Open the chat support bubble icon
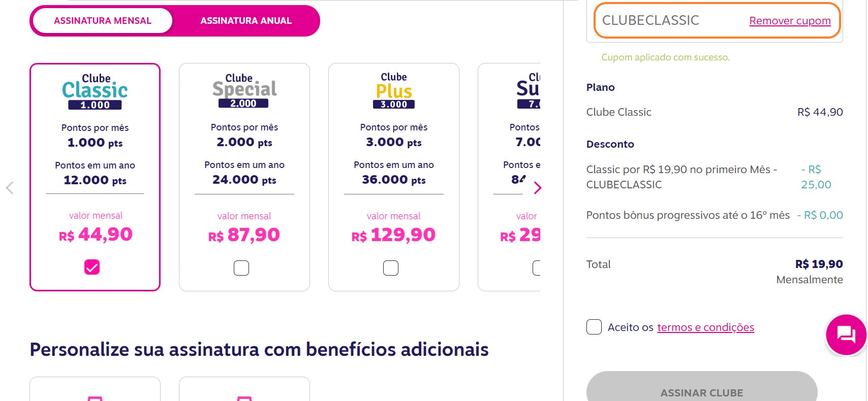Screen dimensions: 868x401 [846, 335]
